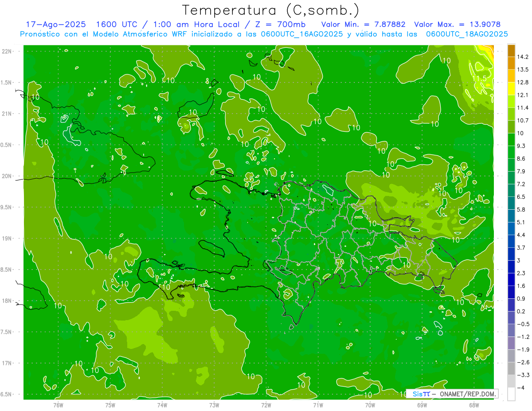Viewport: 532px width, 411px height.
Task: Click the "-4" legend value
Action: point(521,388)
